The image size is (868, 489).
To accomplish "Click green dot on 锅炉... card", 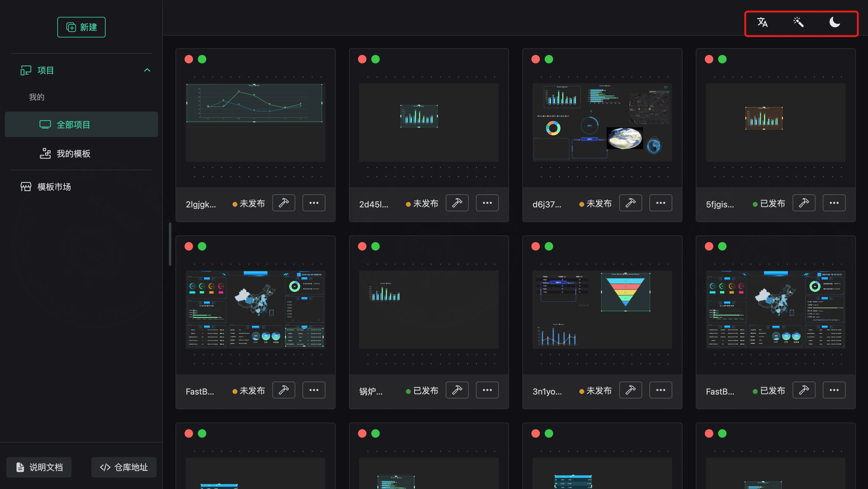I will tap(375, 247).
